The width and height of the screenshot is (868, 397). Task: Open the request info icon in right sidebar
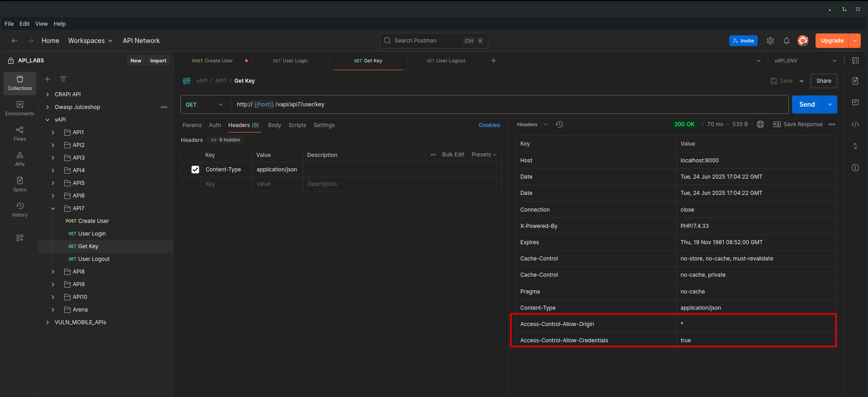[855, 168]
